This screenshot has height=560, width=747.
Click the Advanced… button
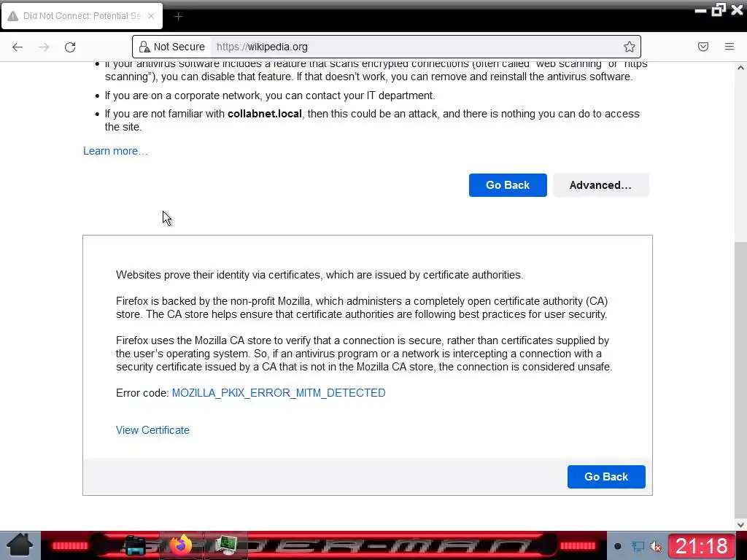(601, 185)
